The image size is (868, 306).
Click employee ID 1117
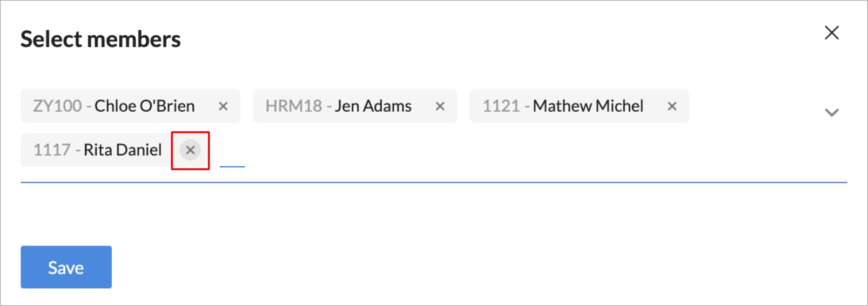(x=52, y=150)
